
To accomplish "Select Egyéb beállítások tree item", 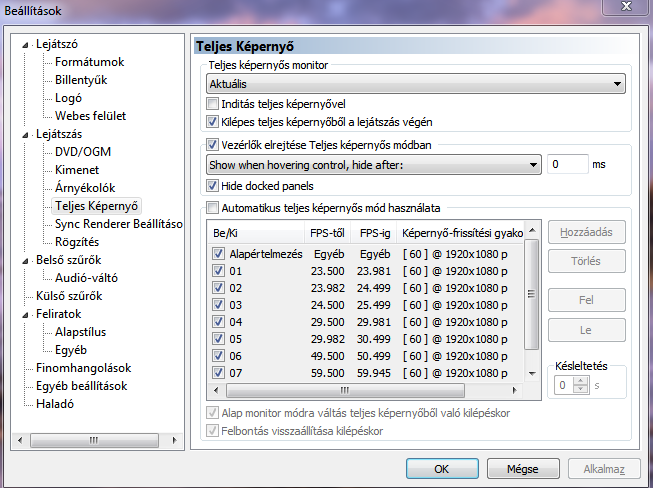I will pyautogui.click(x=82, y=386).
